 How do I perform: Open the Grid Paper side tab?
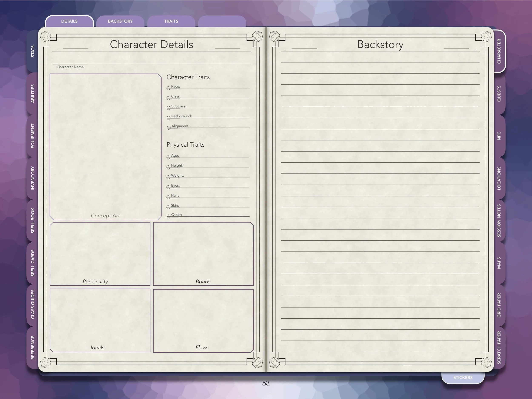point(499,305)
